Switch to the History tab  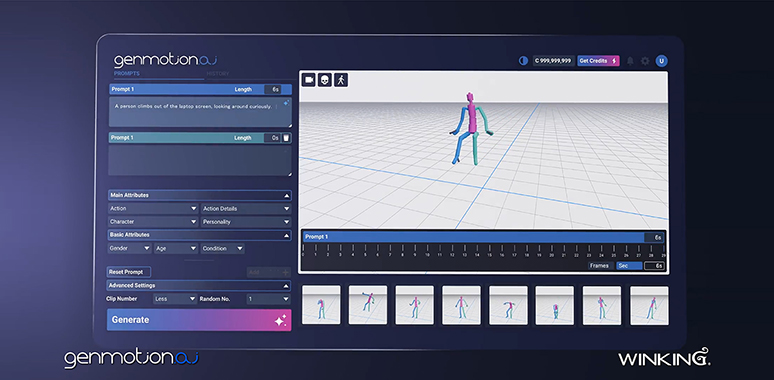[218, 74]
